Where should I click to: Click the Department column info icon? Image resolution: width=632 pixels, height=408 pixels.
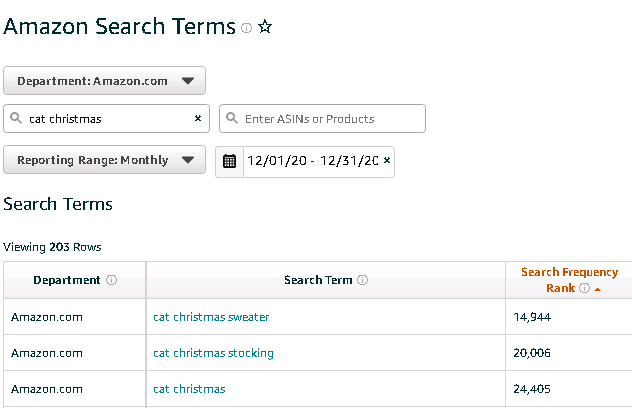tap(112, 280)
